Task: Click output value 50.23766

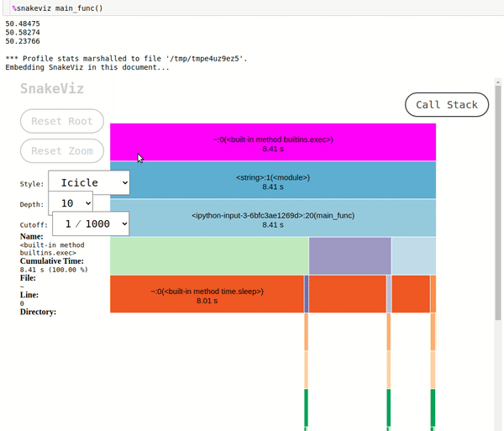Action: click(23, 41)
